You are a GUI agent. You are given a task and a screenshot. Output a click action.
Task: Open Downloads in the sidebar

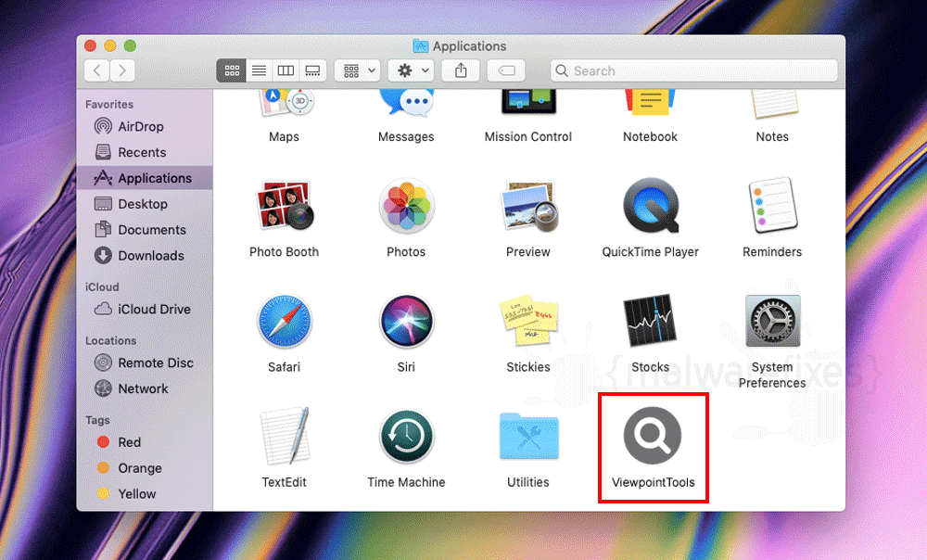click(x=145, y=256)
